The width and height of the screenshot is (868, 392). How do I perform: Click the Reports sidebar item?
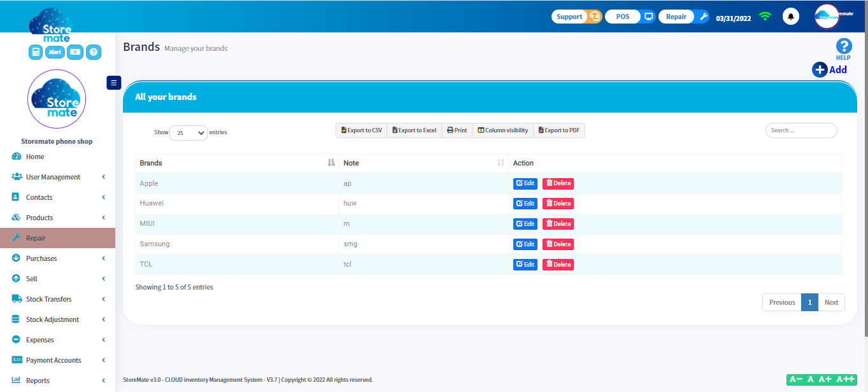click(x=57, y=381)
